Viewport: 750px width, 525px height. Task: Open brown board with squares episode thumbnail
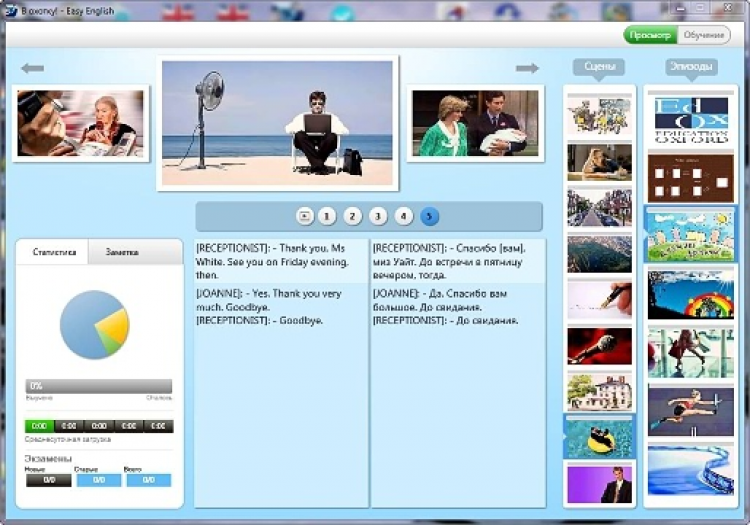pyautogui.click(x=691, y=178)
